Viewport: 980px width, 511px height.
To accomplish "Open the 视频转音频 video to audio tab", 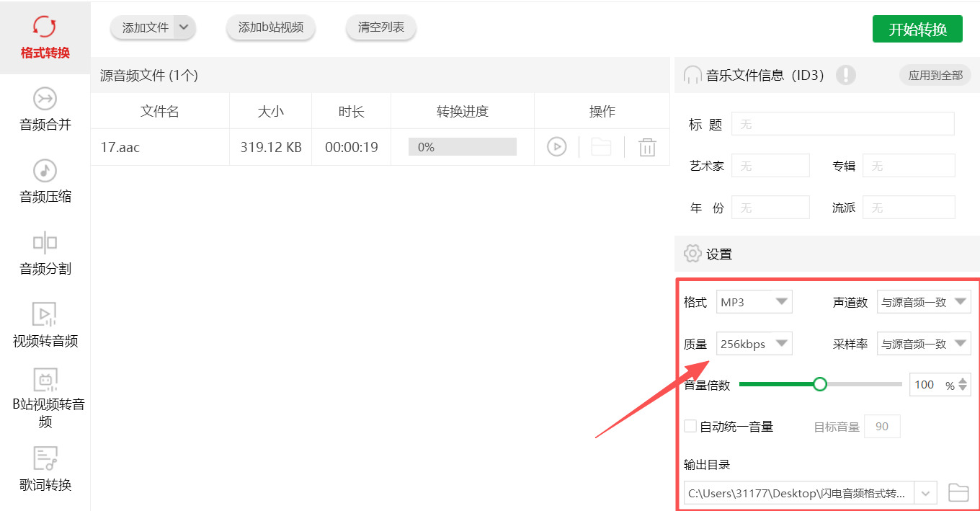I will point(45,325).
